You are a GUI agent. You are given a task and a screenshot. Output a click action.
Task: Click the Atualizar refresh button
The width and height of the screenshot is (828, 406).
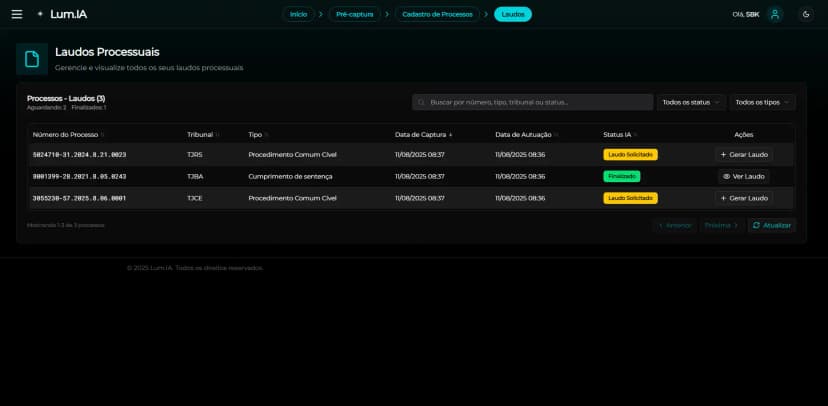click(x=771, y=225)
